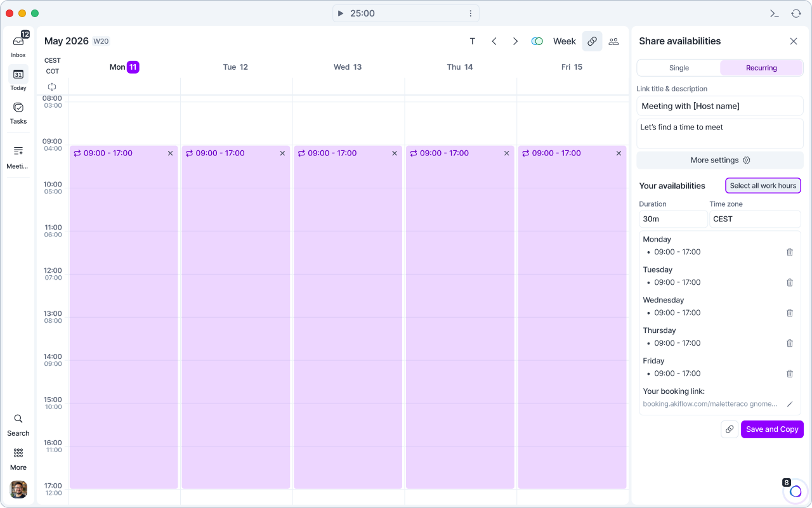Viewport: 812px width, 508px height.
Task: Click the booking.akiflow.com link text
Action: click(x=710, y=404)
